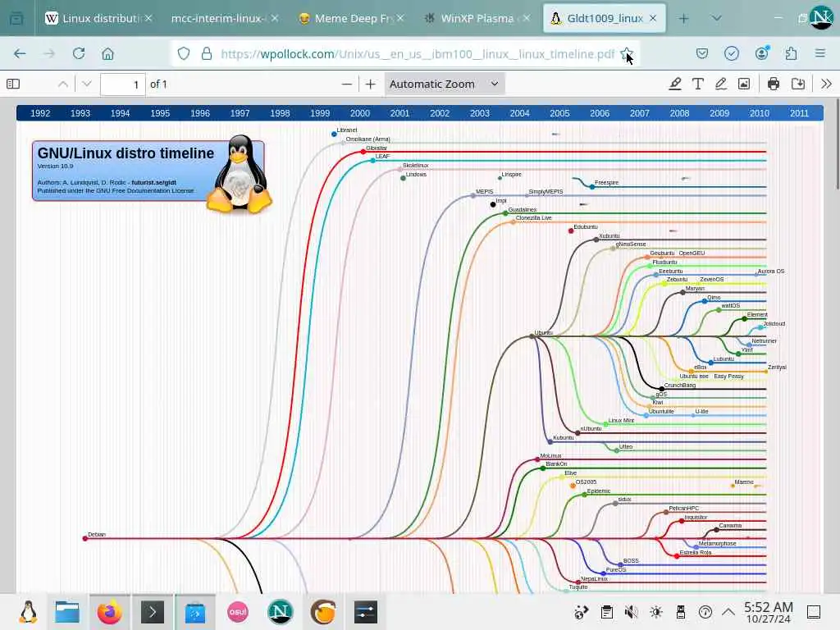Screen dimensions: 840x630
Task: Open the extensions puzzle icon
Action: pyautogui.click(x=791, y=53)
